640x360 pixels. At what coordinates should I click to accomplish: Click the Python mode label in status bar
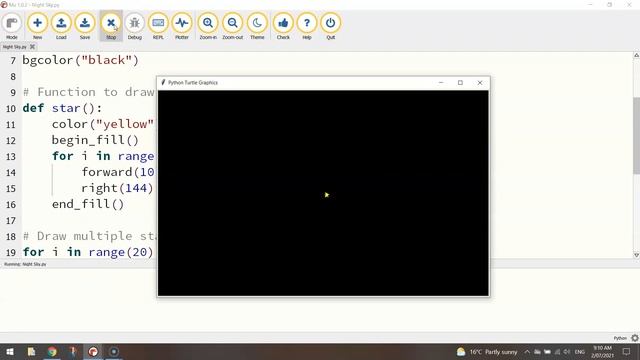(620, 338)
